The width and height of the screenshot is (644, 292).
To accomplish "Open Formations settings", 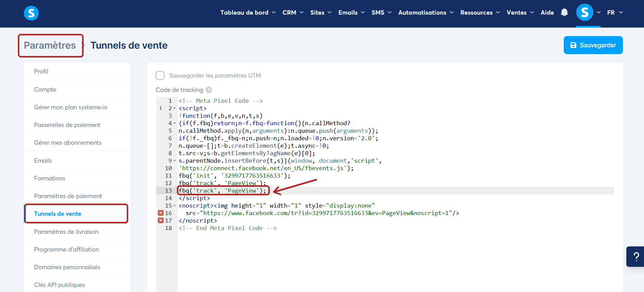I will point(77,178).
